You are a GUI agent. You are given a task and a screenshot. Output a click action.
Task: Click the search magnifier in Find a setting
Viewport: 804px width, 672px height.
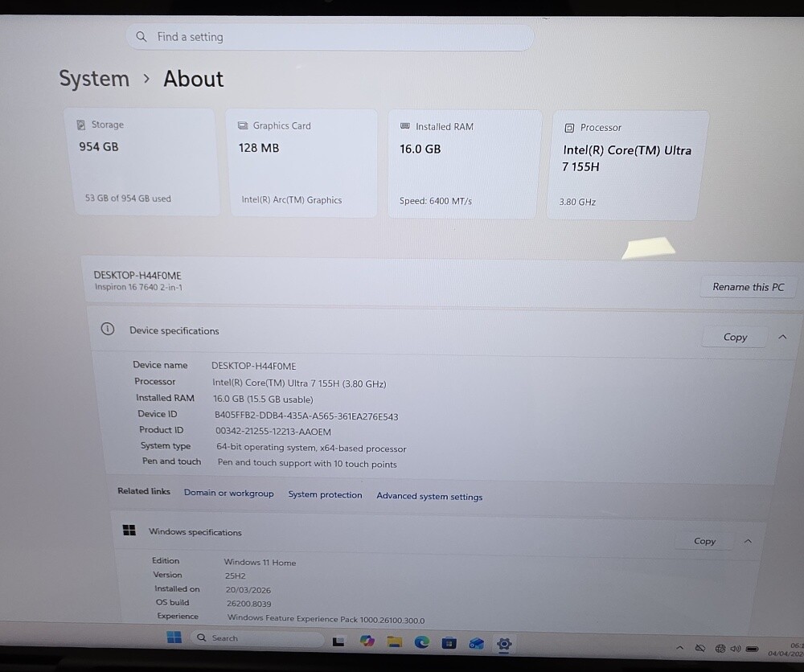tap(142, 36)
